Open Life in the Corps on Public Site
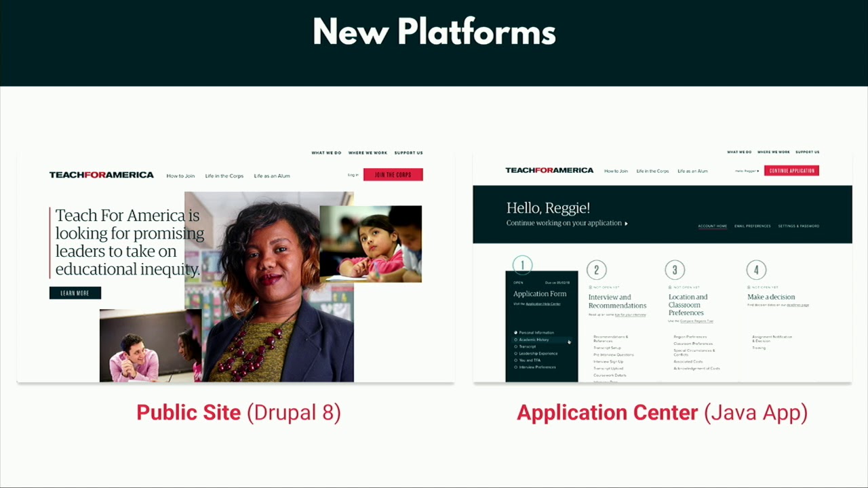Screen dimensions: 868x488 pos(224,176)
